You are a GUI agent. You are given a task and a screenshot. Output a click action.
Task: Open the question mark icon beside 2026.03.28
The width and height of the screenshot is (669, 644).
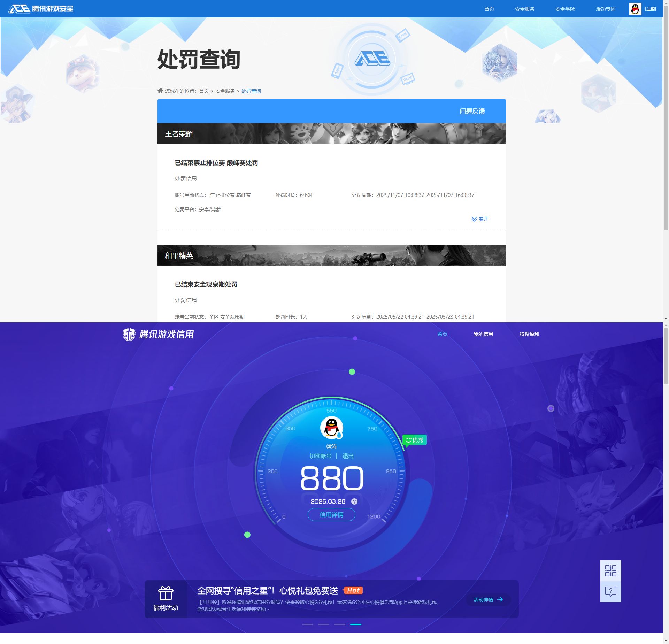pos(354,501)
